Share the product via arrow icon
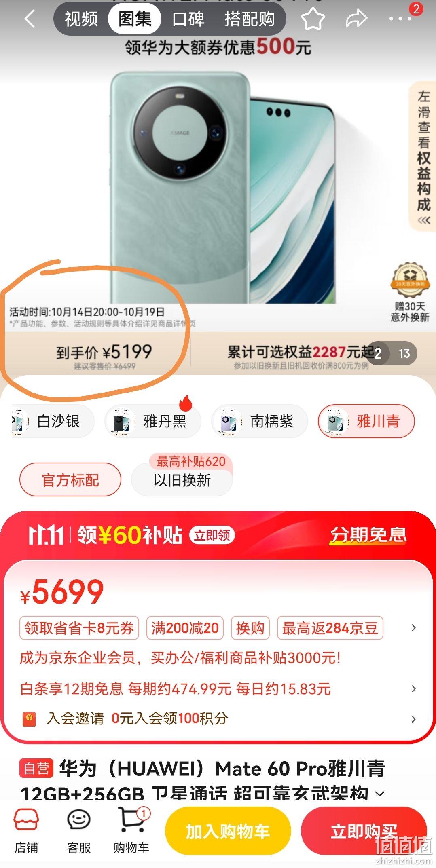This screenshot has width=436, height=868. point(356,19)
